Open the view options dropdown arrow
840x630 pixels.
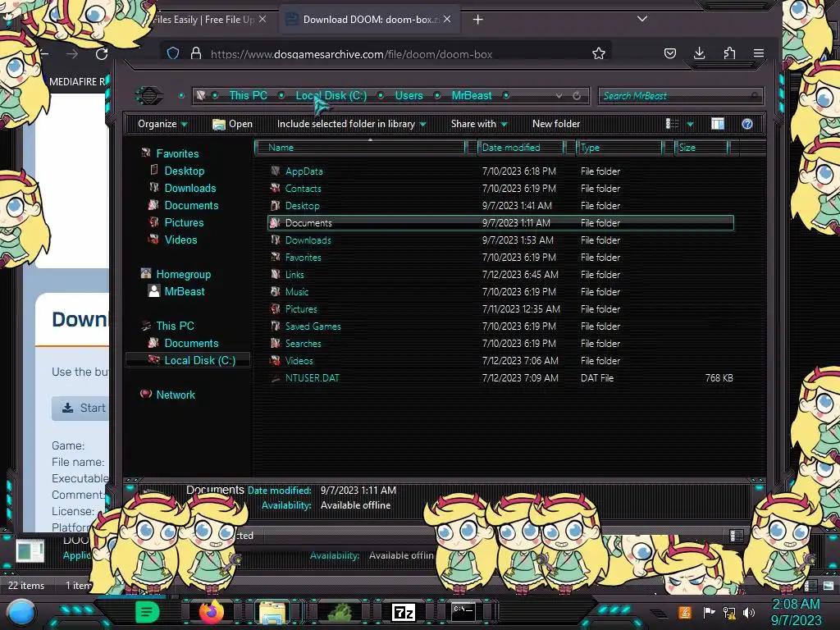tap(690, 125)
